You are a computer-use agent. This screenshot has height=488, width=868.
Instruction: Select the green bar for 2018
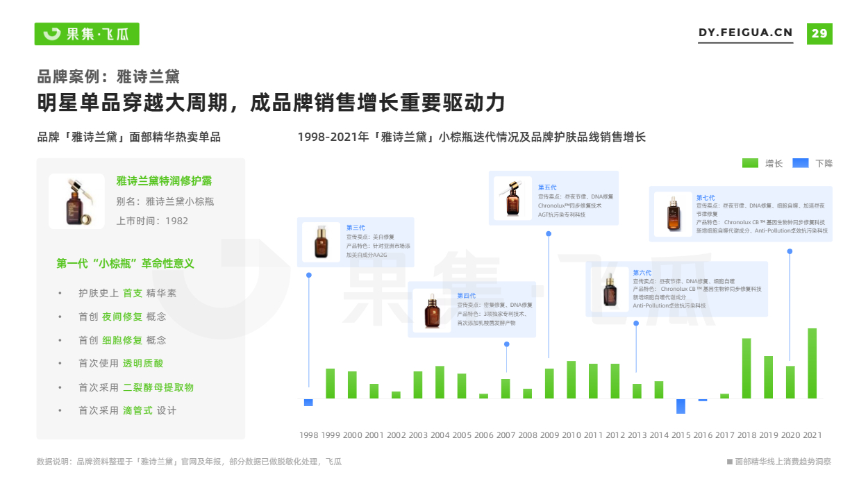(746, 369)
